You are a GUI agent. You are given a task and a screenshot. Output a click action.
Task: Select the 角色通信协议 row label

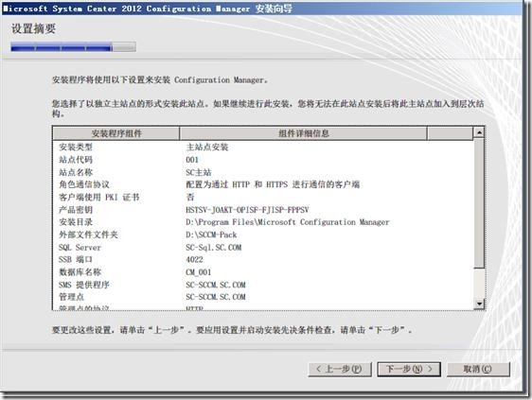coord(84,184)
